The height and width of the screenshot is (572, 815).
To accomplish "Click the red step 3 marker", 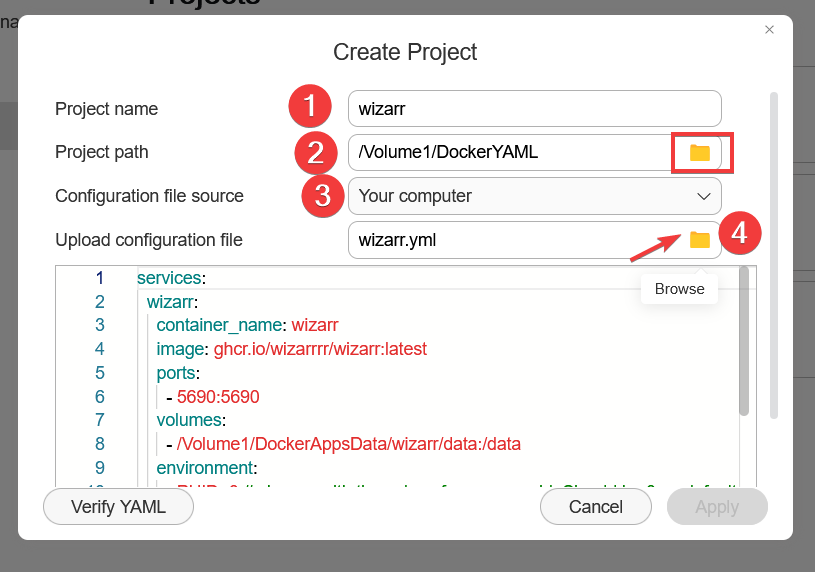I will pyautogui.click(x=323, y=196).
